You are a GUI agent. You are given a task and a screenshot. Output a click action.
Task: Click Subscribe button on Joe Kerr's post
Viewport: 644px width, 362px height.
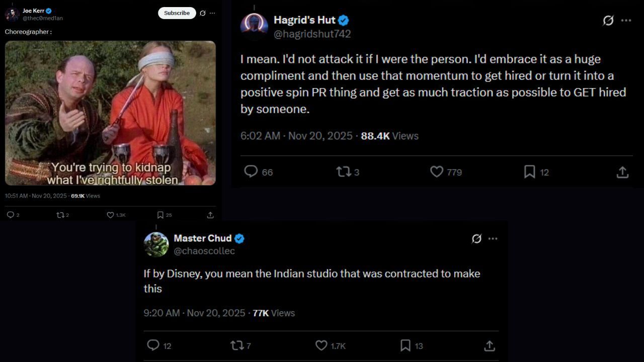(177, 13)
